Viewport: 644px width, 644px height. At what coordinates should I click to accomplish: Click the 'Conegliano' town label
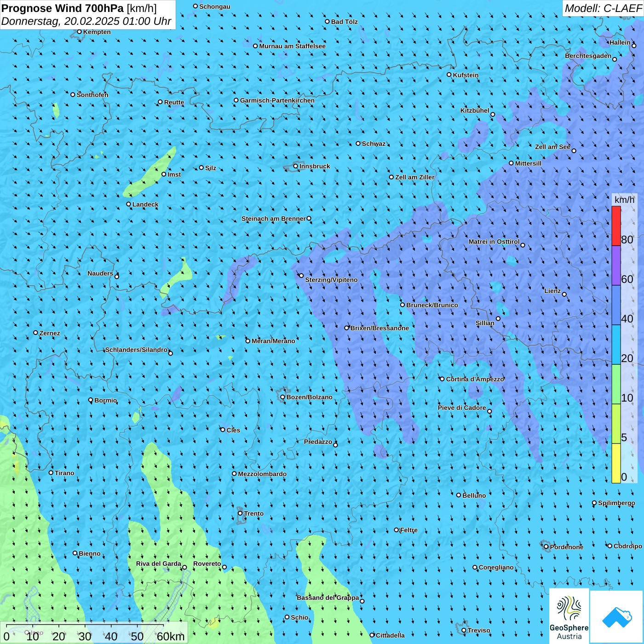(496, 567)
